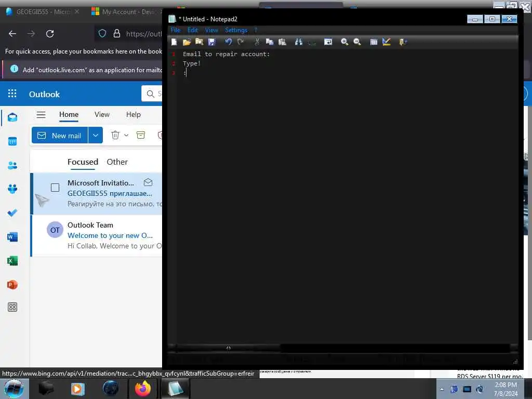This screenshot has width=532, height=399.
Task: Click the taskbar clock showing 2:08 PM
Action: click(x=506, y=389)
